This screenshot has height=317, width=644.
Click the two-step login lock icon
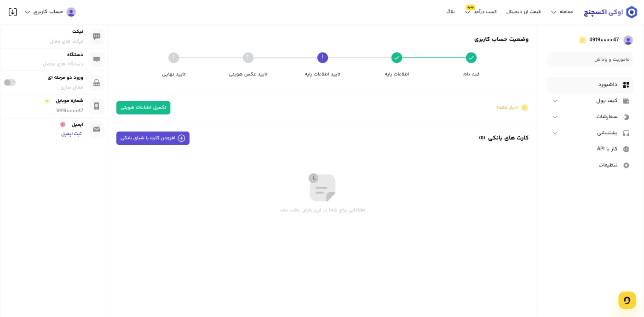click(97, 83)
